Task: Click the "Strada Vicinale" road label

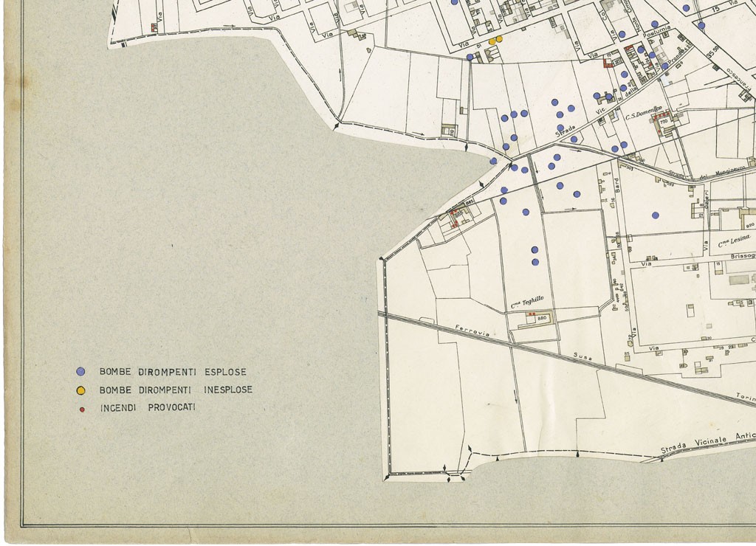Action: [x=694, y=444]
